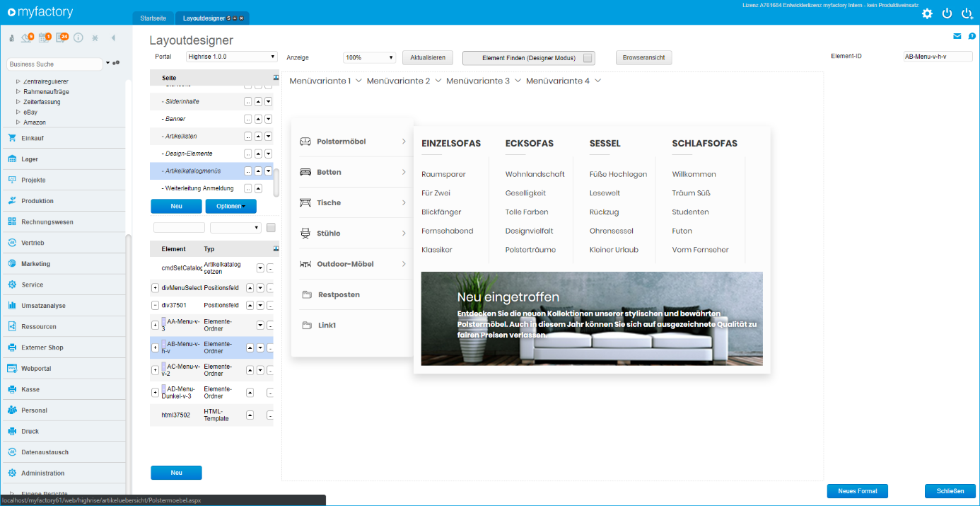Open the Anzeige 100% zoom dropdown

click(369, 57)
